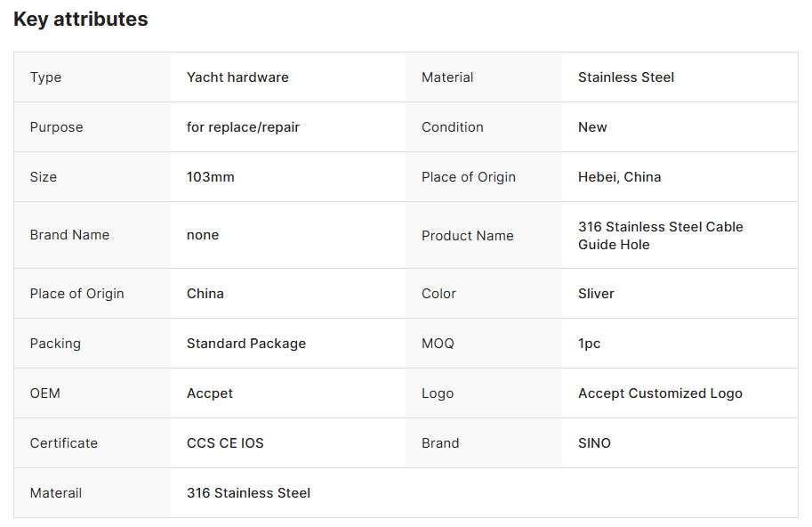Select the 316 Stainless Steel Materail value
The height and width of the screenshot is (527, 812).
click(x=248, y=493)
